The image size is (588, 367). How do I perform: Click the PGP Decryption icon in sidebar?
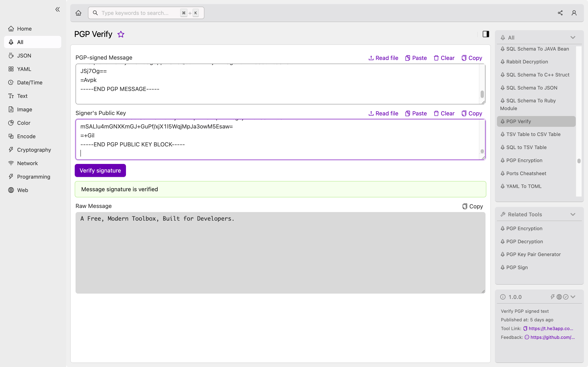[503, 241]
